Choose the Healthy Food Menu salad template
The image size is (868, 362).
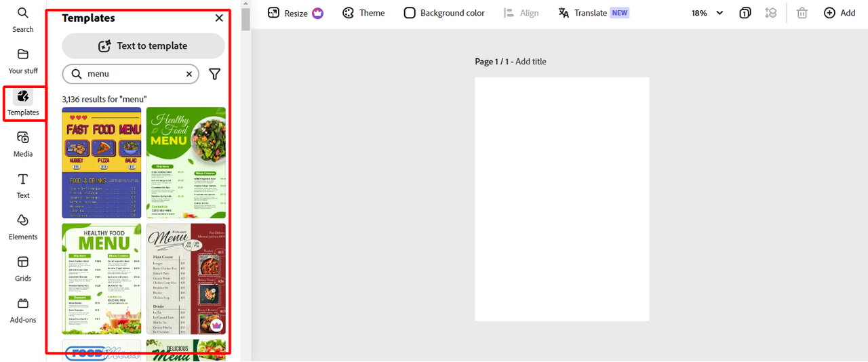(186, 163)
